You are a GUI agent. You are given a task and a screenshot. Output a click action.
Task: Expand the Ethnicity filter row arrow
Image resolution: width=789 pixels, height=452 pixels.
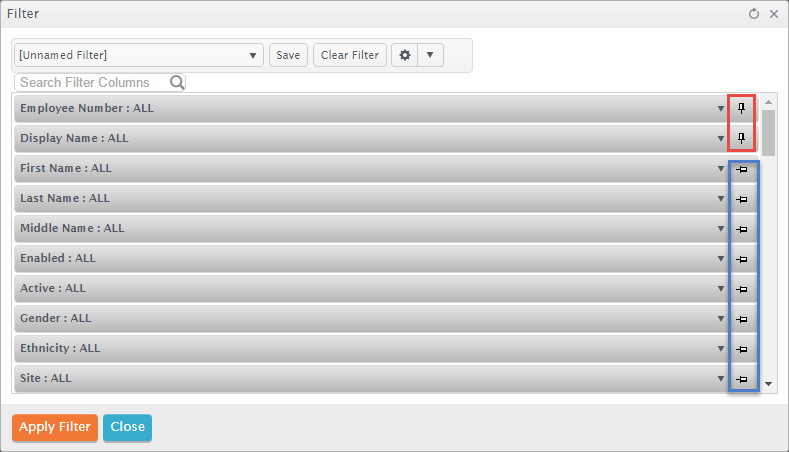pos(721,348)
